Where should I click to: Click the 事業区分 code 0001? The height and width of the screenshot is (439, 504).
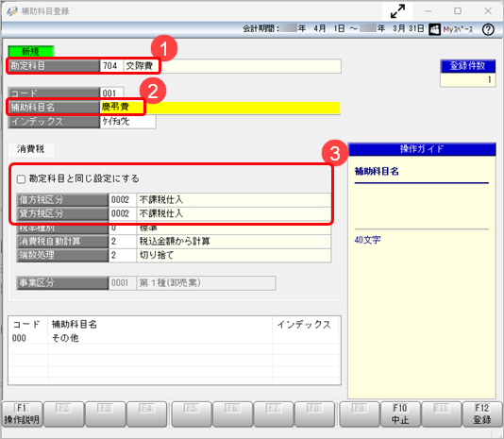(123, 283)
